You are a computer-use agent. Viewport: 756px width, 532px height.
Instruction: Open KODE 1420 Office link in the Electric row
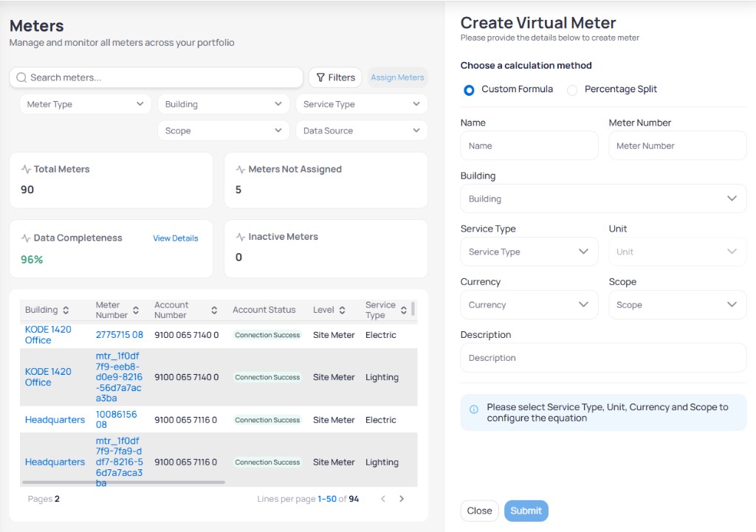[48, 335]
